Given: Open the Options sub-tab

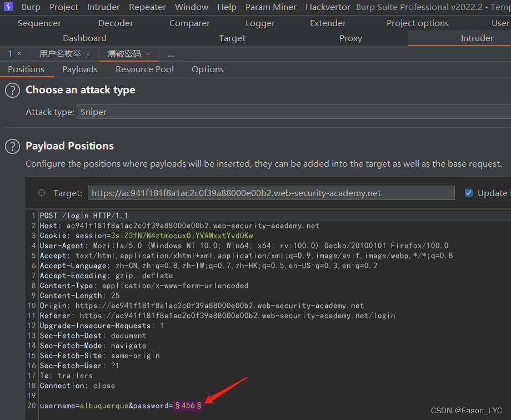Looking at the screenshot, I should (x=208, y=69).
